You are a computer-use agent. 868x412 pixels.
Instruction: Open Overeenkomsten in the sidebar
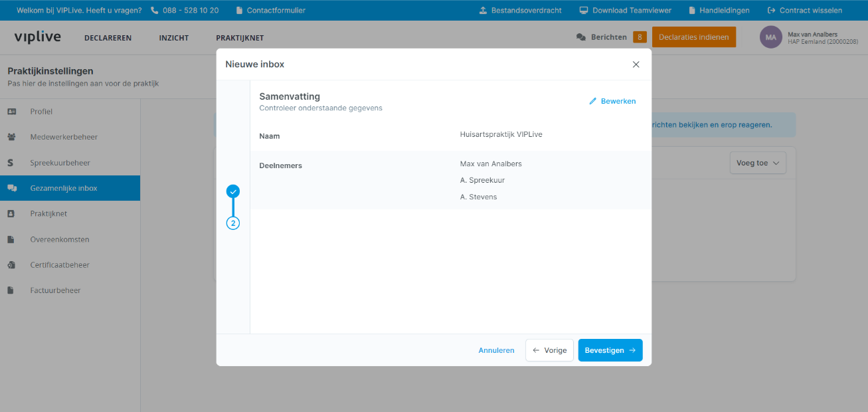click(60, 239)
